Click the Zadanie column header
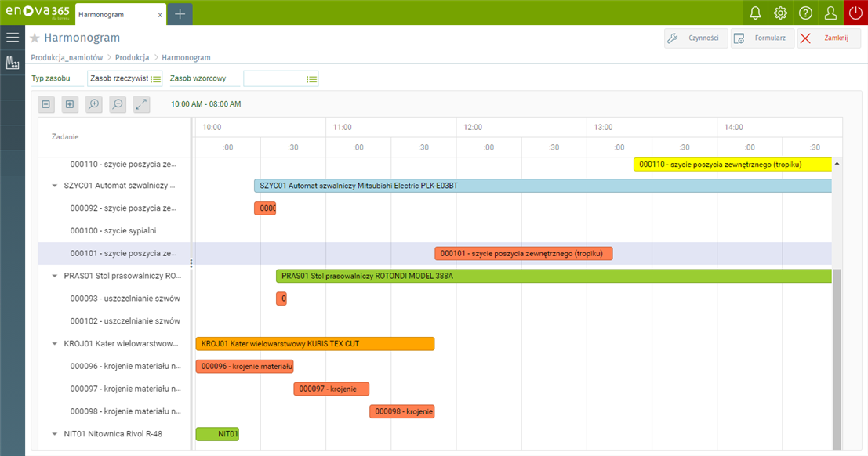This screenshot has height=456, width=868. point(114,136)
